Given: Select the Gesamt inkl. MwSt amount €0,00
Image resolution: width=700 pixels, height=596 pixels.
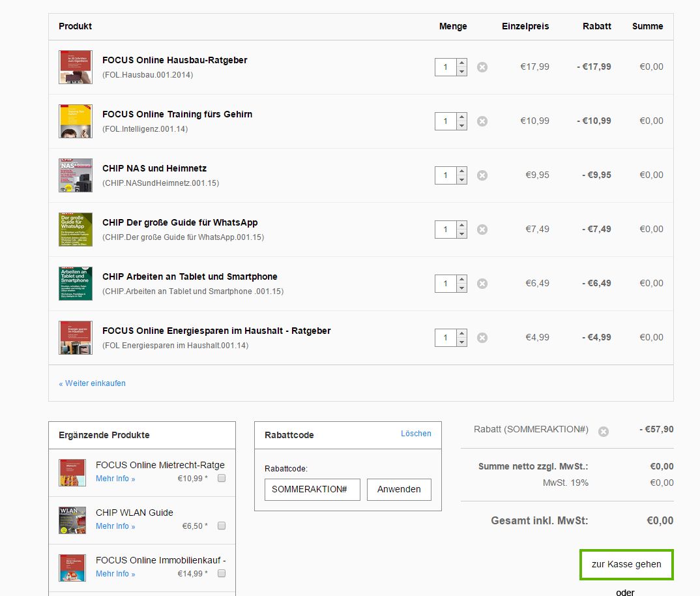Looking at the screenshot, I should click(x=660, y=520).
